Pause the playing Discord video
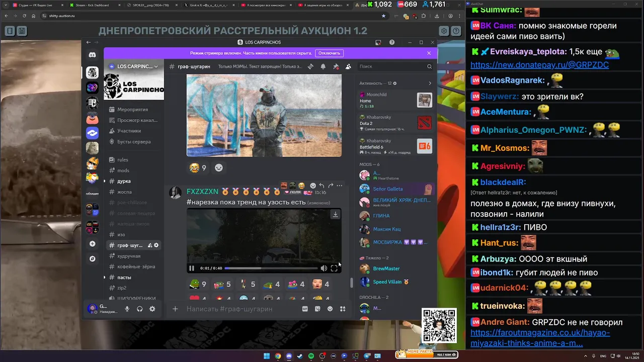 [192, 268]
